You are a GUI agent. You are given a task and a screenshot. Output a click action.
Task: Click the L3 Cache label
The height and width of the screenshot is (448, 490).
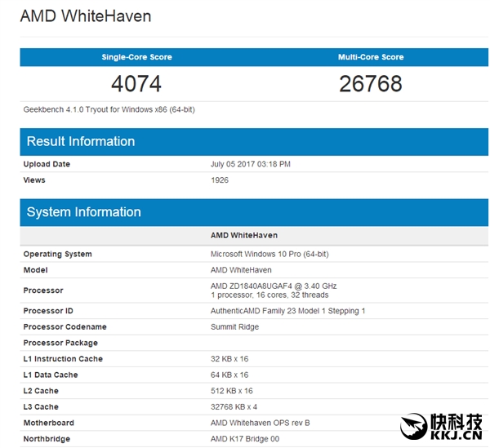tap(41, 406)
